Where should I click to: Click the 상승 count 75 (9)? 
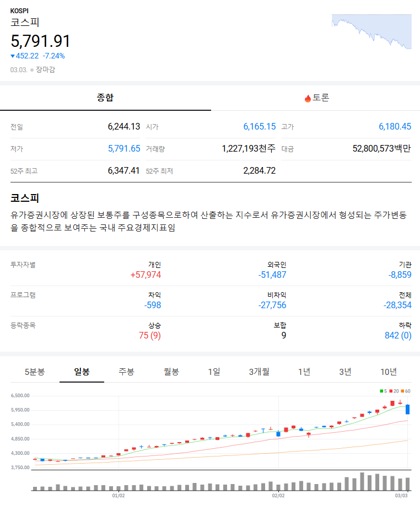(x=150, y=336)
